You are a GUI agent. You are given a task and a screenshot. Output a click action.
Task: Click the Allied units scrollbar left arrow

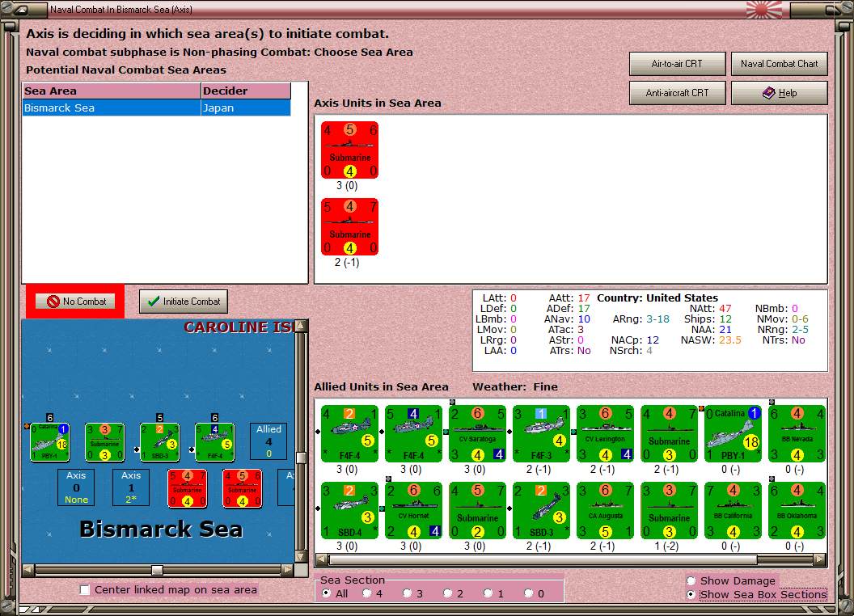tap(322, 559)
